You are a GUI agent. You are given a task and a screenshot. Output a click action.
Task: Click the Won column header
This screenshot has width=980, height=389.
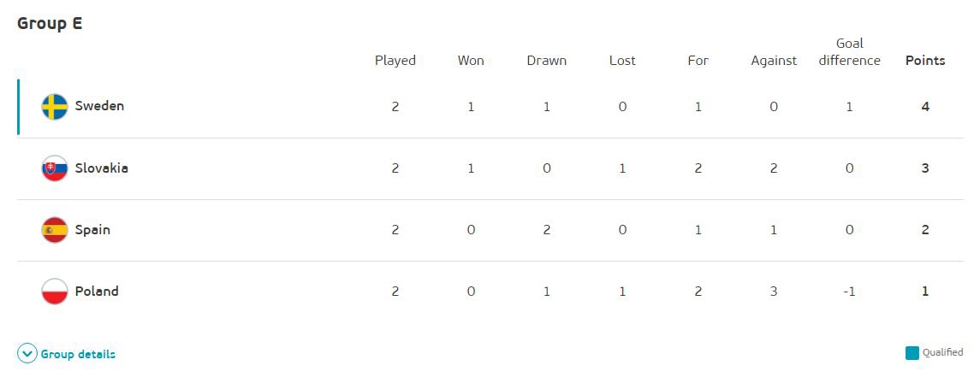pos(471,61)
